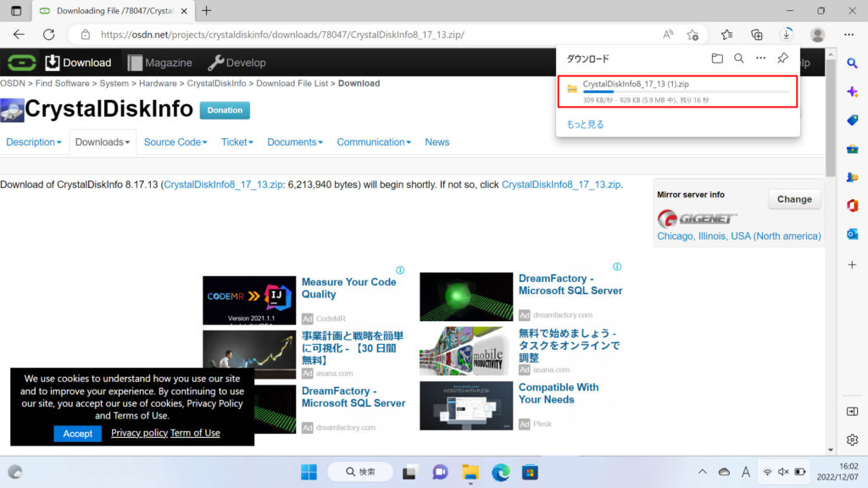Image resolution: width=868 pixels, height=488 pixels.
Task: Open the Download menu in OSDN header
Action: coord(78,63)
